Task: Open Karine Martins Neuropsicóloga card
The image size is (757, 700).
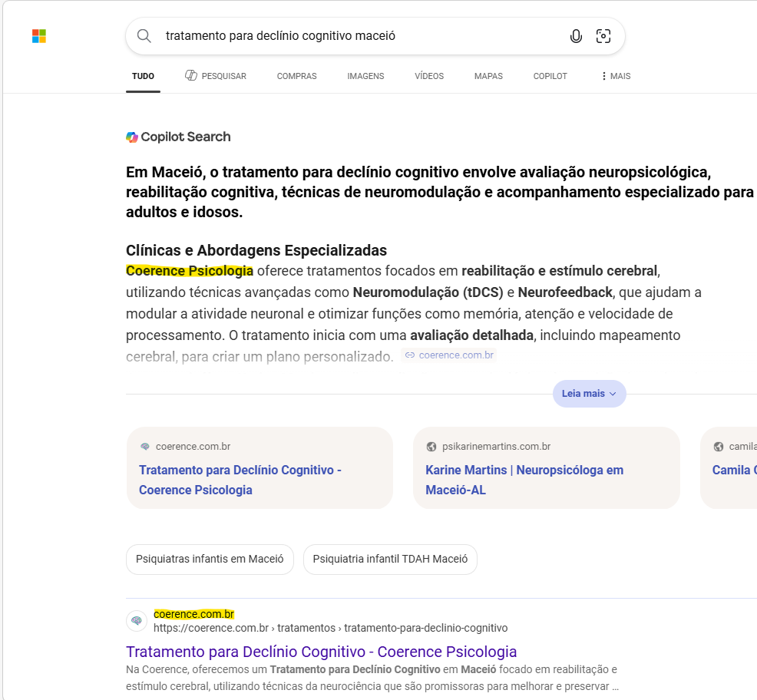Action: click(x=547, y=467)
